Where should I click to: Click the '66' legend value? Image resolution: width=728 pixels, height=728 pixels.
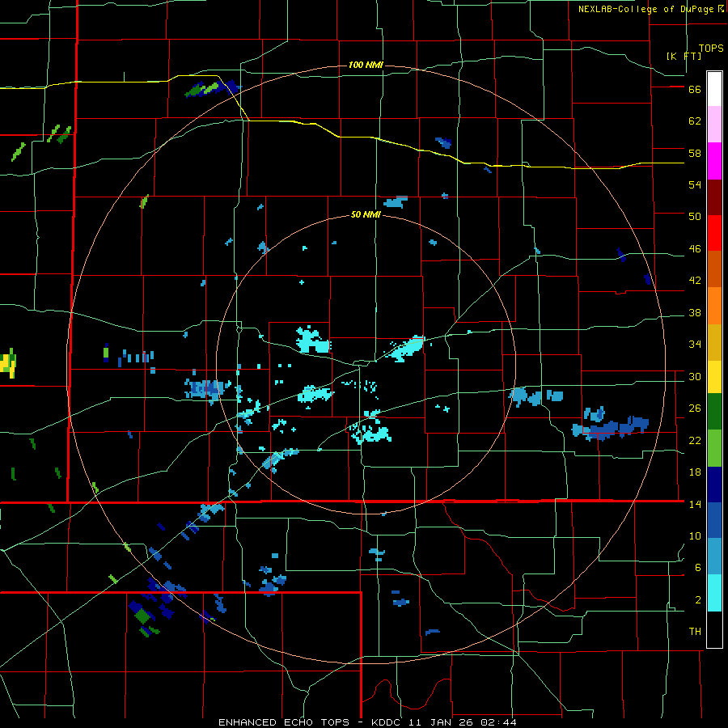coord(695,90)
